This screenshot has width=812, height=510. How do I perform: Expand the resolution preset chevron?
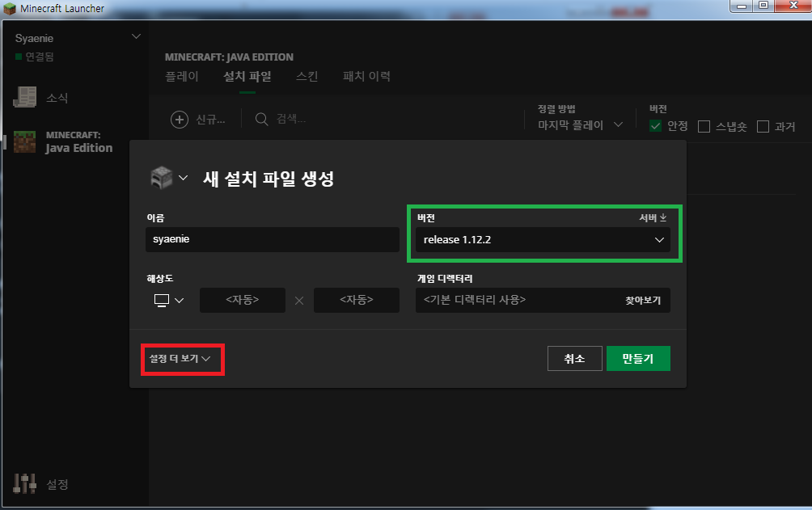pyautogui.click(x=180, y=301)
